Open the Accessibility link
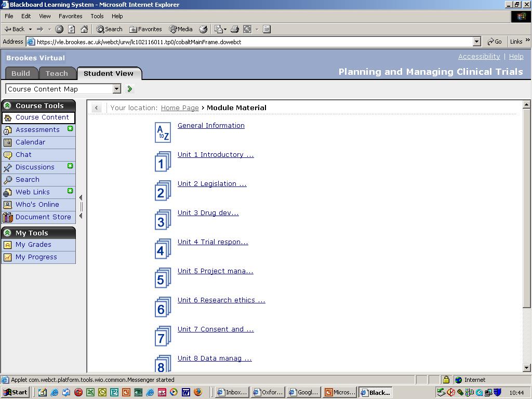 coord(479,56)
